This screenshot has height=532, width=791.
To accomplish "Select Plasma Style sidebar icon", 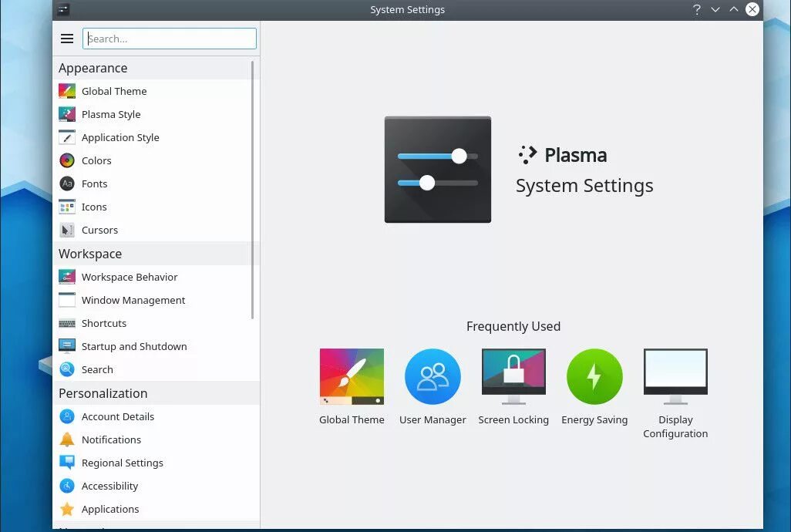I will coord(67,114).
